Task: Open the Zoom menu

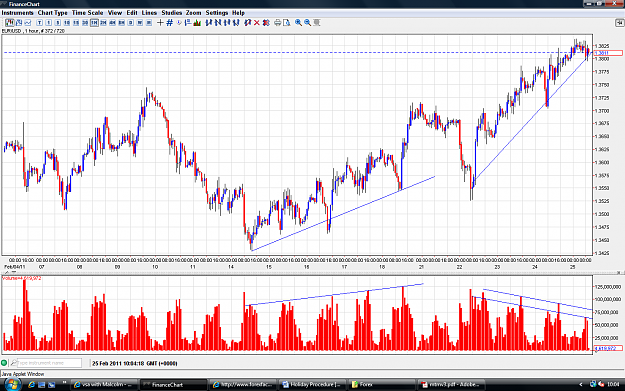Action: [193, 13]
